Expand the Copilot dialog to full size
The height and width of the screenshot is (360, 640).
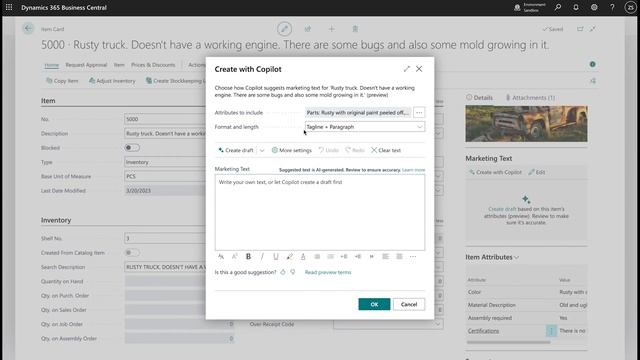[407, 69]
